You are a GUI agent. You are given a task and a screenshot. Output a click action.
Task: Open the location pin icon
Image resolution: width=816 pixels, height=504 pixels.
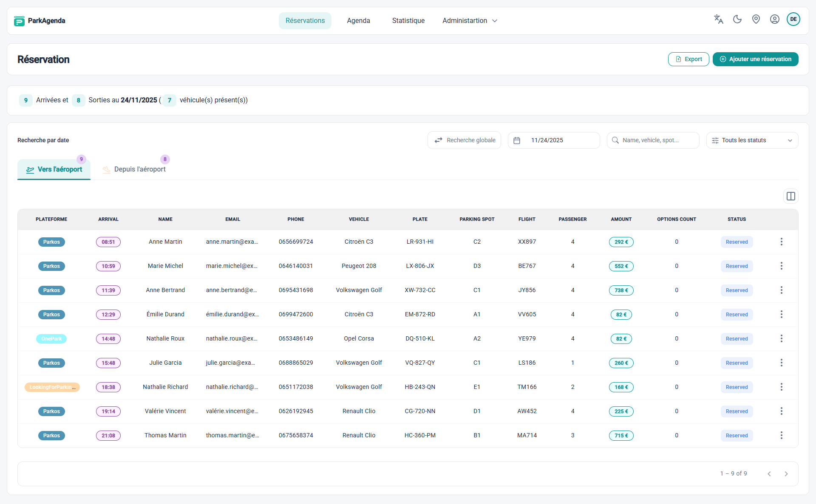[756, 19]
